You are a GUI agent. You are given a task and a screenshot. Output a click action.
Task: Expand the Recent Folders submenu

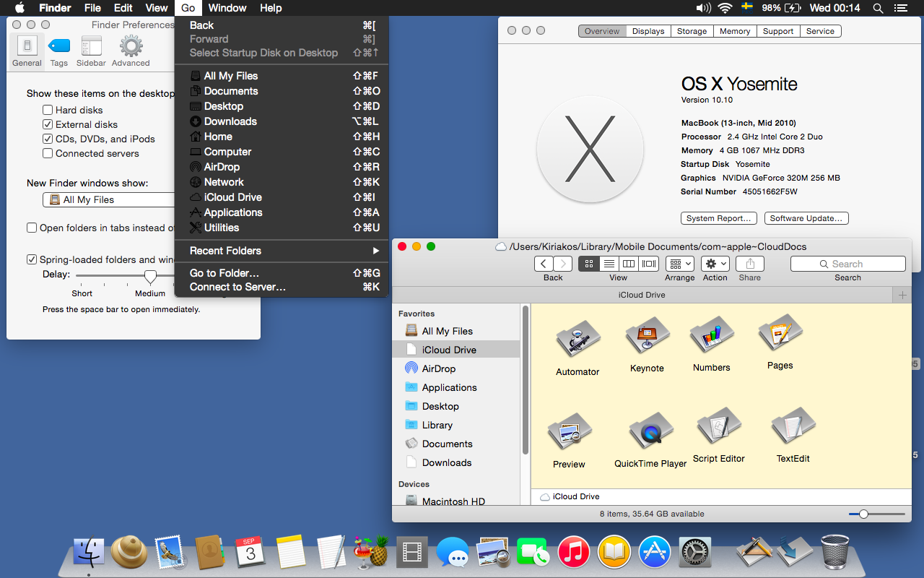[282, 251]
